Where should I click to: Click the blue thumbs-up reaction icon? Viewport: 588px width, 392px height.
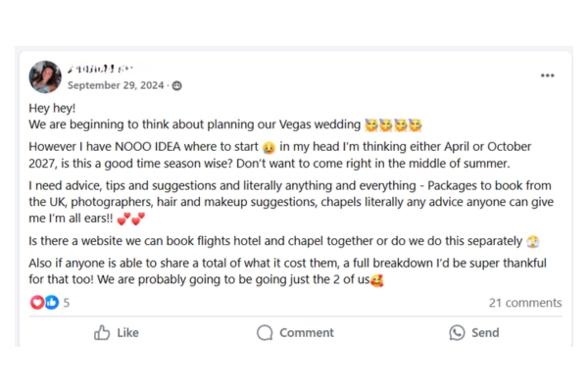pos(51,303)
